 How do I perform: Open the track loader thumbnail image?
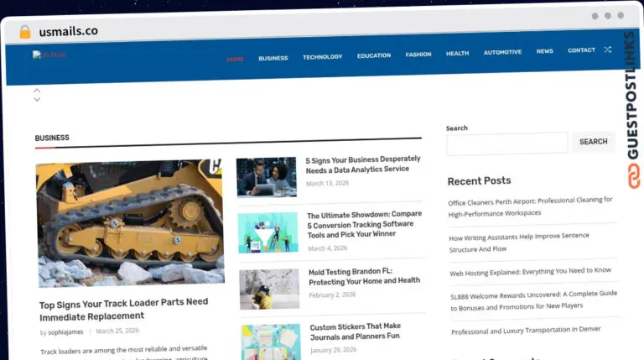(130, 223)
